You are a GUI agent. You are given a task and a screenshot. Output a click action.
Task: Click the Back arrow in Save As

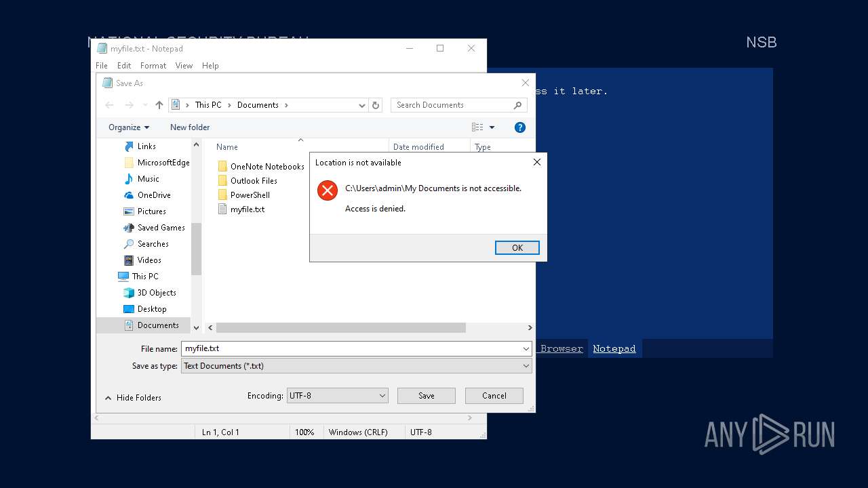point(109,105)
